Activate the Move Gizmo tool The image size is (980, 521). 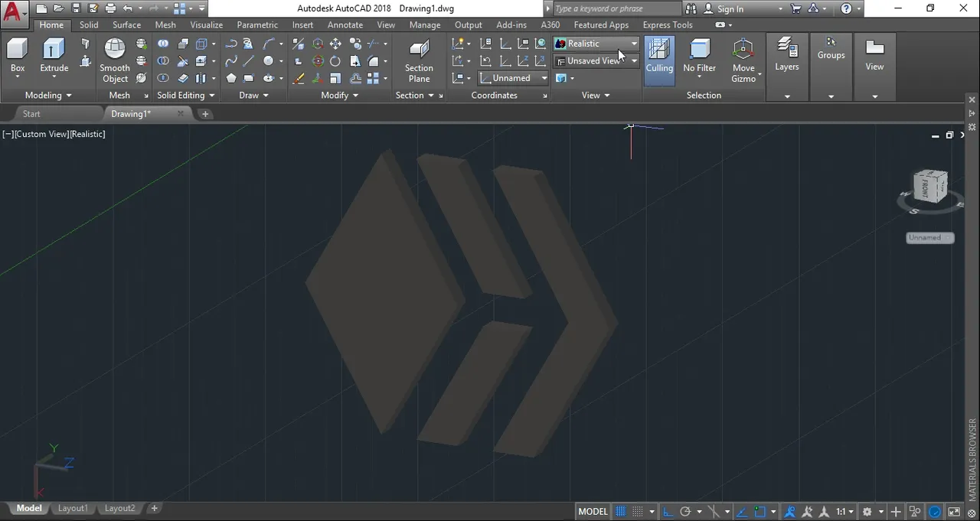coord(743,61)
